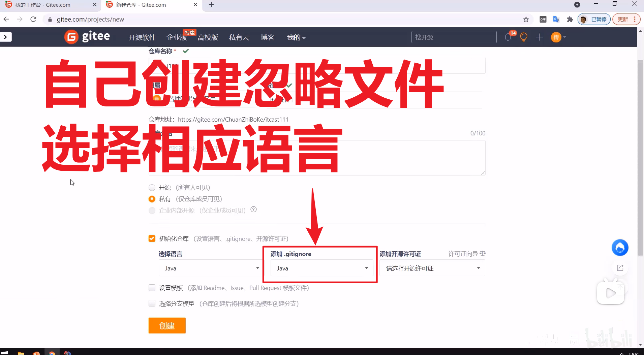Close the 我的工作台 tab

[x=94, y=5]
